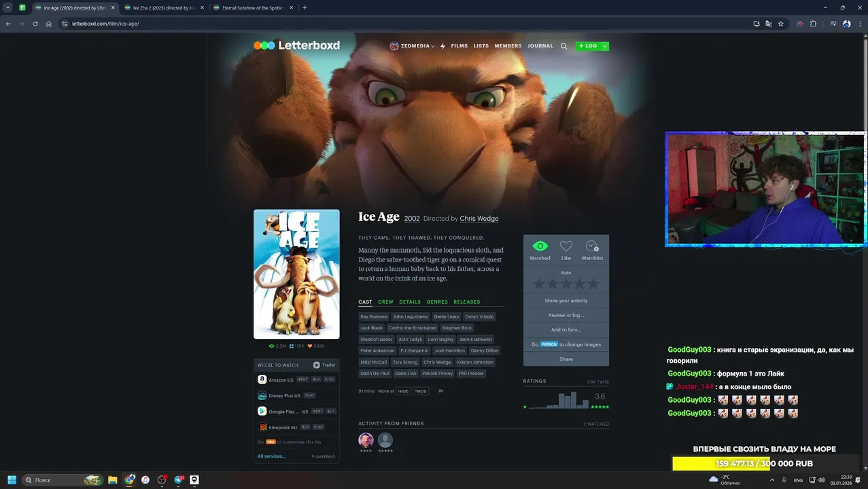
Task: Click Share in the actions panel
Action: pos(566,359)
